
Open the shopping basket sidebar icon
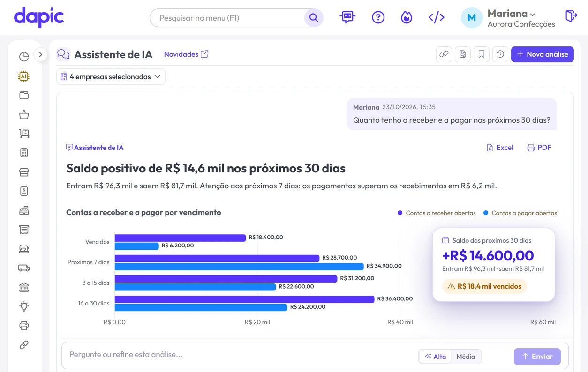[x=24, y=114]
